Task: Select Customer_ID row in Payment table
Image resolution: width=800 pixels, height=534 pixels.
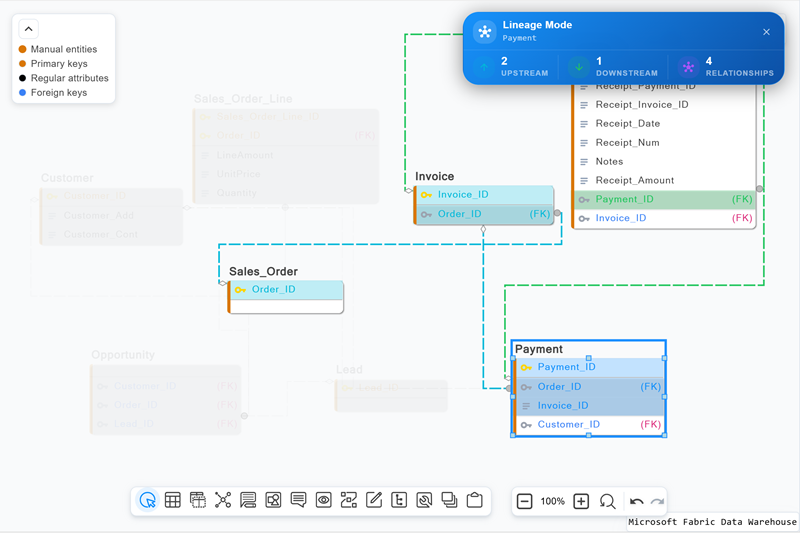Action: click(x=589, y=425)
